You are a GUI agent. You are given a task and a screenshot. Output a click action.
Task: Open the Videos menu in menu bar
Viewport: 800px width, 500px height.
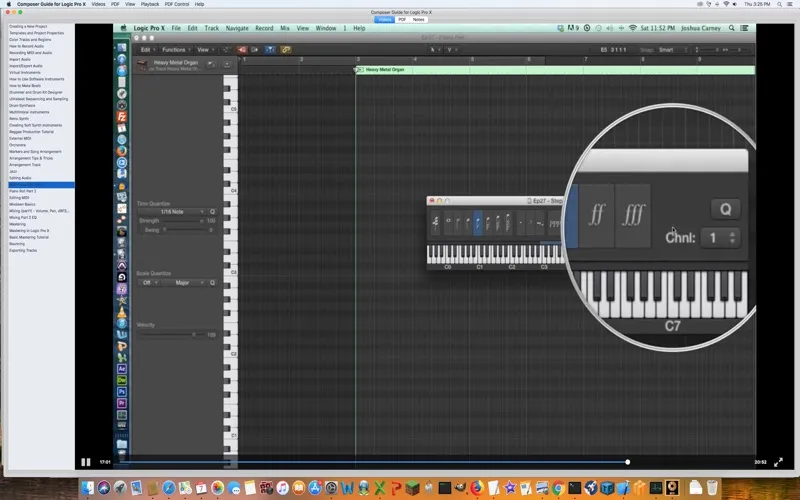pos(98,4)
